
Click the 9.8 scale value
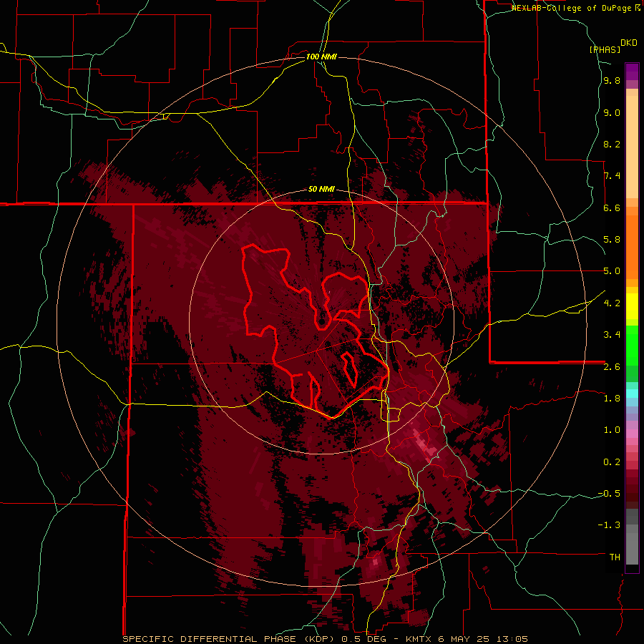click(612, 80)
